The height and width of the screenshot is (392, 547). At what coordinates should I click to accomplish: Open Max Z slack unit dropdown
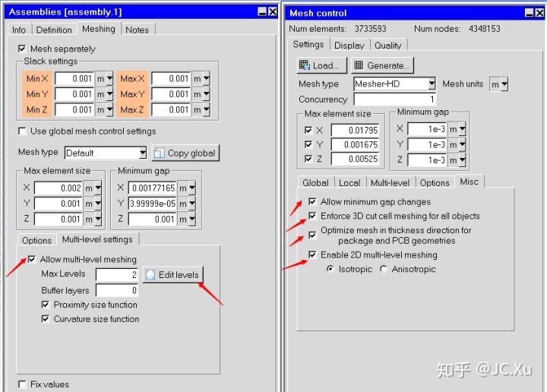pyautogui.click(x=206, y=109)
